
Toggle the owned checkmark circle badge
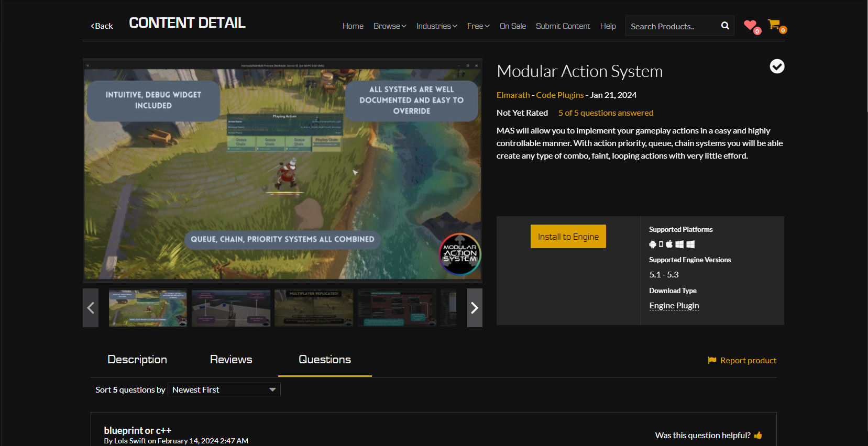click(x=777, y=66)
